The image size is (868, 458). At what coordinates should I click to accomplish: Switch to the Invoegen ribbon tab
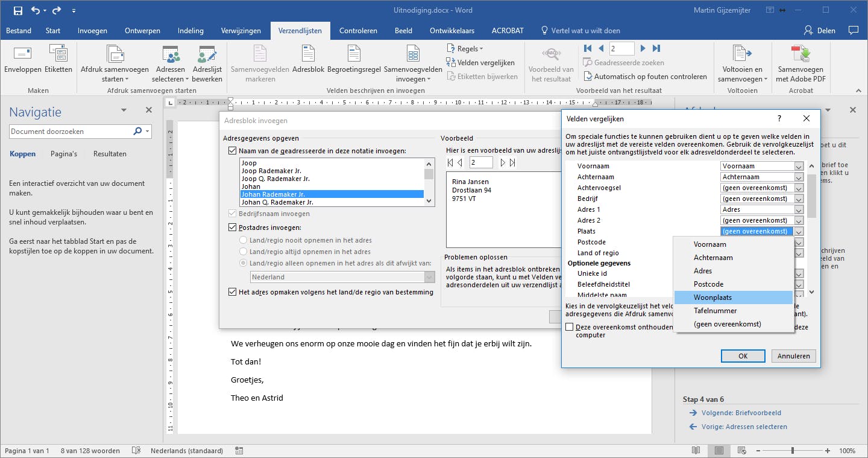(x=92, y=31)
